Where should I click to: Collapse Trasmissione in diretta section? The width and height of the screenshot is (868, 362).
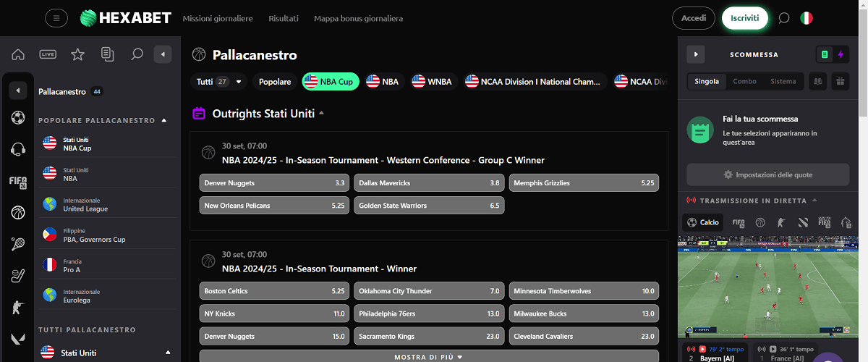(x=814, y=201)
